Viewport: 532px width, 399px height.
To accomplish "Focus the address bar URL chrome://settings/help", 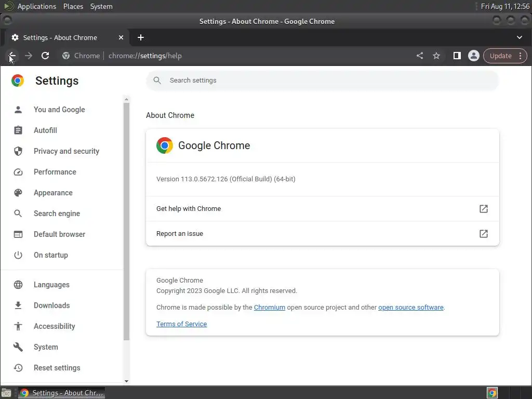I will [145, 56].
